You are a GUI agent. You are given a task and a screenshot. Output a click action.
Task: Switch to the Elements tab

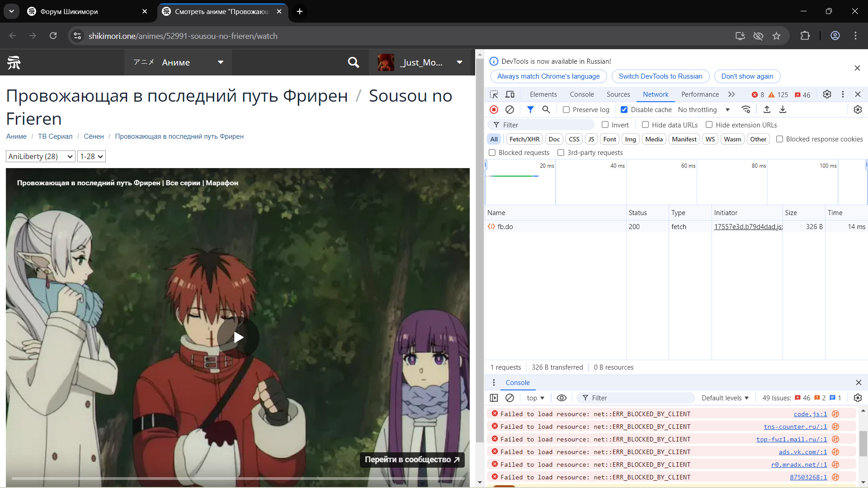point(543,94)
